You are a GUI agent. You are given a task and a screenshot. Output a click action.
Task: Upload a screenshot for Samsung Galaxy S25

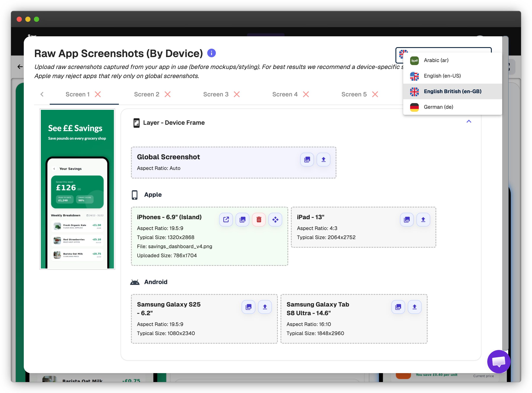(x=265, y=307)
